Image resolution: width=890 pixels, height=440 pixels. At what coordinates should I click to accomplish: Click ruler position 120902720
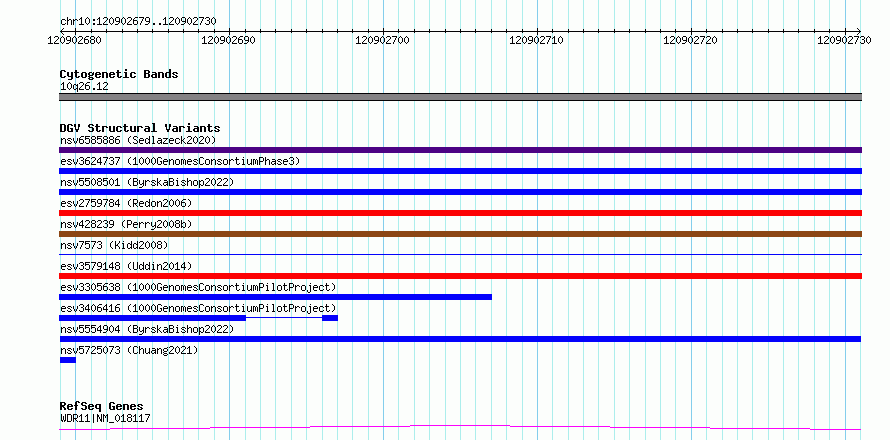click(690, 40)
